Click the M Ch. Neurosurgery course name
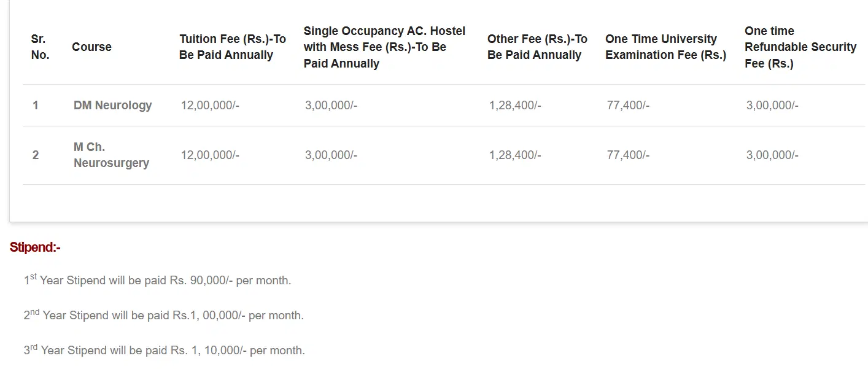This screenshot has height=369, width=868. coord(111,155)
